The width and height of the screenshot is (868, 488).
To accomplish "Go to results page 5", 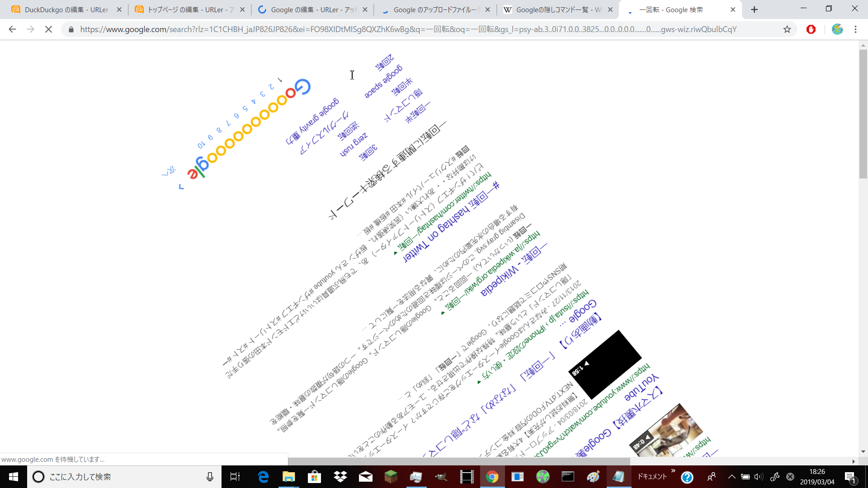I will tap(245, 108).
